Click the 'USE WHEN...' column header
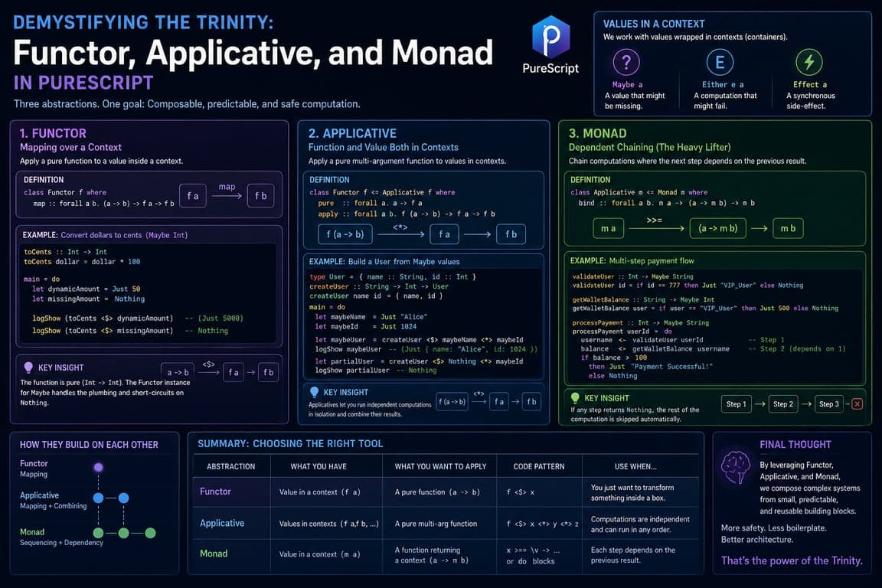Screen dimensions: 882x588 pyautogui.click(x=635, y=466)
